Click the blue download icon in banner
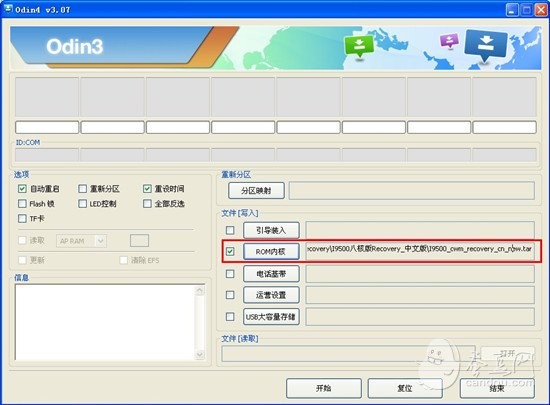This screenshot has width=550, height=405. pos(485,46)
